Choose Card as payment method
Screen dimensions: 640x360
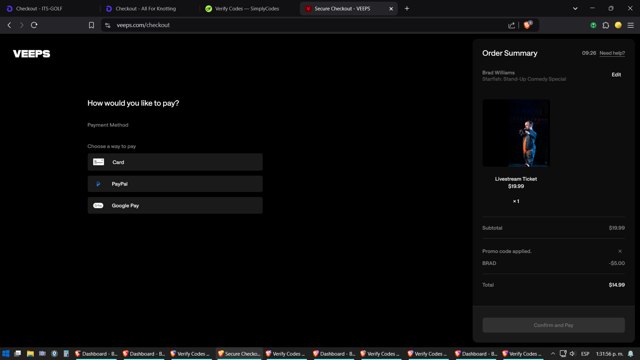(x=175, y=162)
